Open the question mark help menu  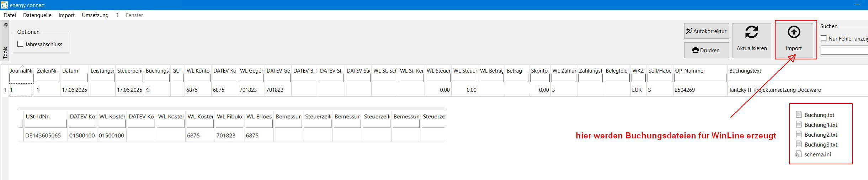(x=117, y=15)
